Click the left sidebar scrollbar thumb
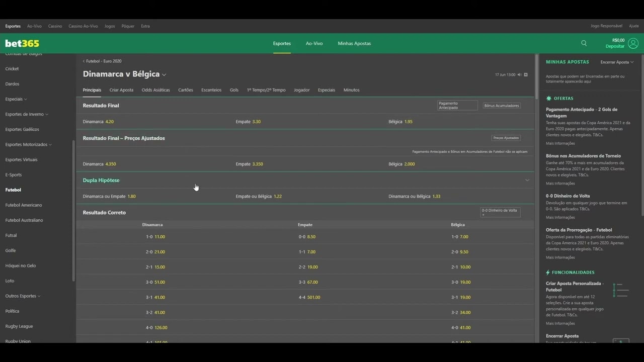The width and height of the screenshot is (644, 362). pos(74,210)
